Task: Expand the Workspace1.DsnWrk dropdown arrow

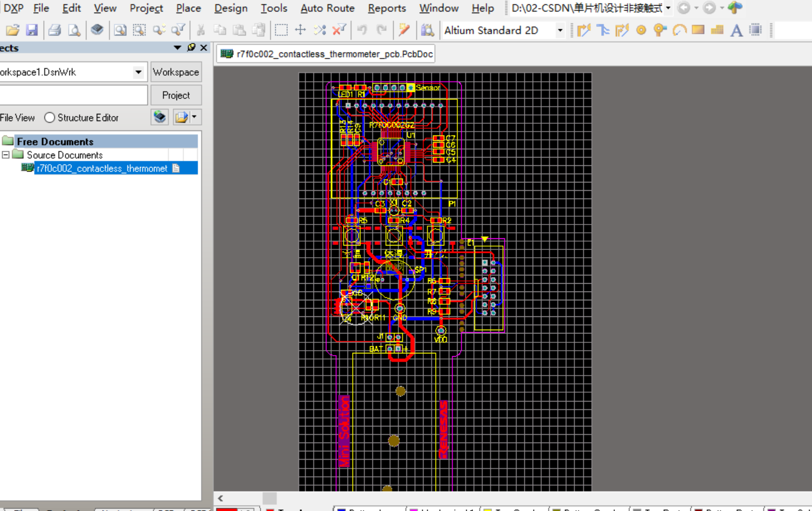Action: point(138,72)
